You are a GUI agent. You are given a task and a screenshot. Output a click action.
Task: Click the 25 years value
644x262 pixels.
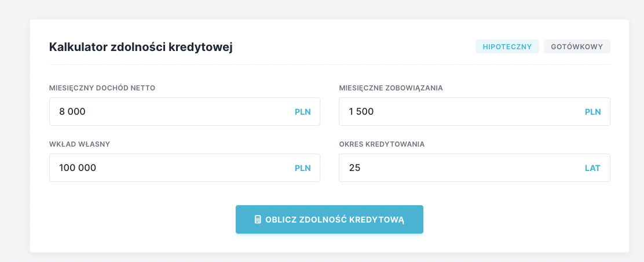354,168
